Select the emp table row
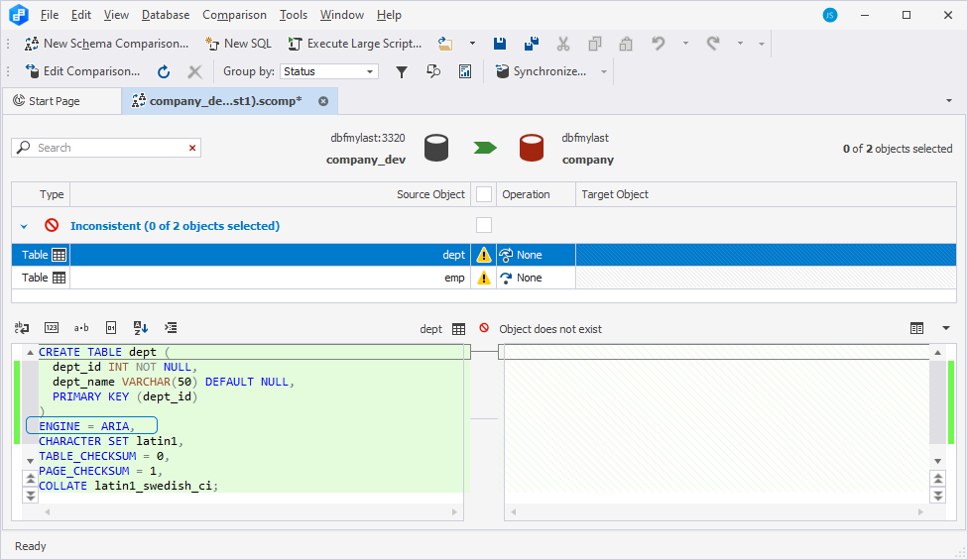The width and height of the screenshot is (968, 560). pyautogui.click(x=484, y=279)
